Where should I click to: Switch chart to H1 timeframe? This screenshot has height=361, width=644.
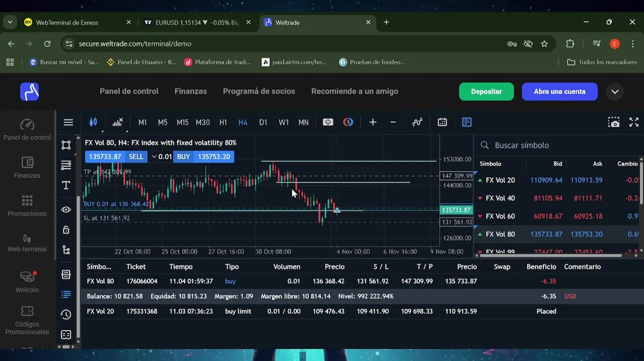click(x=223, y=122)
